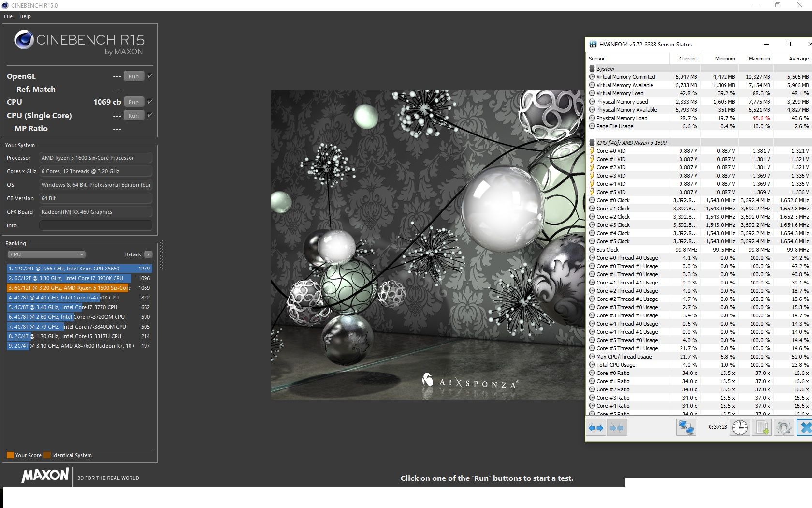Toggle the CPU test checkmark

click(150, 102)
